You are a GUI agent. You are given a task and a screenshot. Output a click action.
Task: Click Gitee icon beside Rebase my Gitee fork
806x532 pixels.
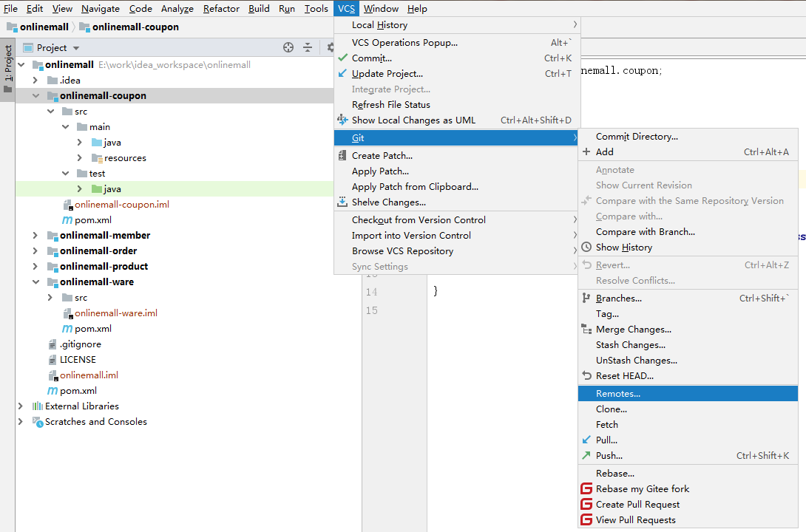(586, 489)
